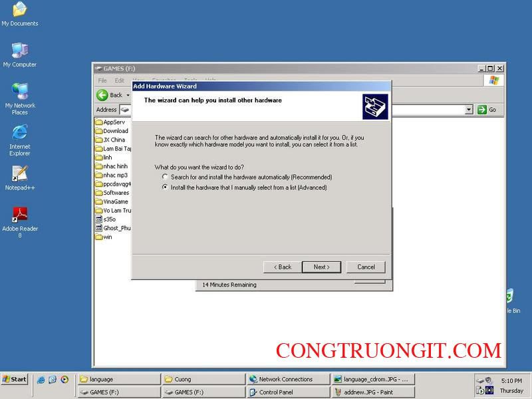Select manual install from list radio option
This screenshot has width=532, height=399.
[x=165, y=187]
